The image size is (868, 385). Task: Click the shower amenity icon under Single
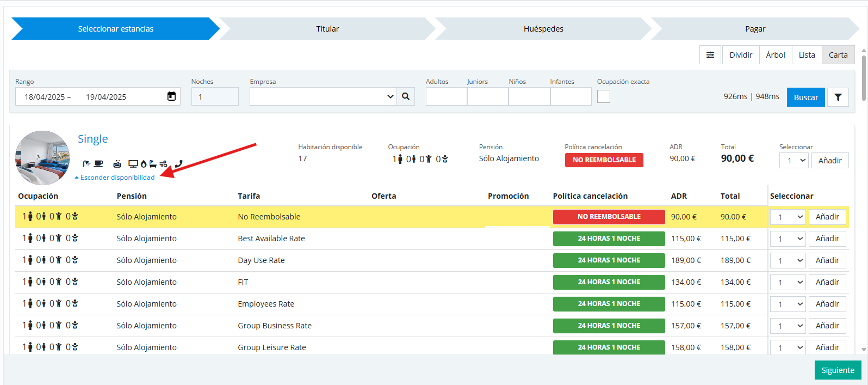[x=87, y=163]
